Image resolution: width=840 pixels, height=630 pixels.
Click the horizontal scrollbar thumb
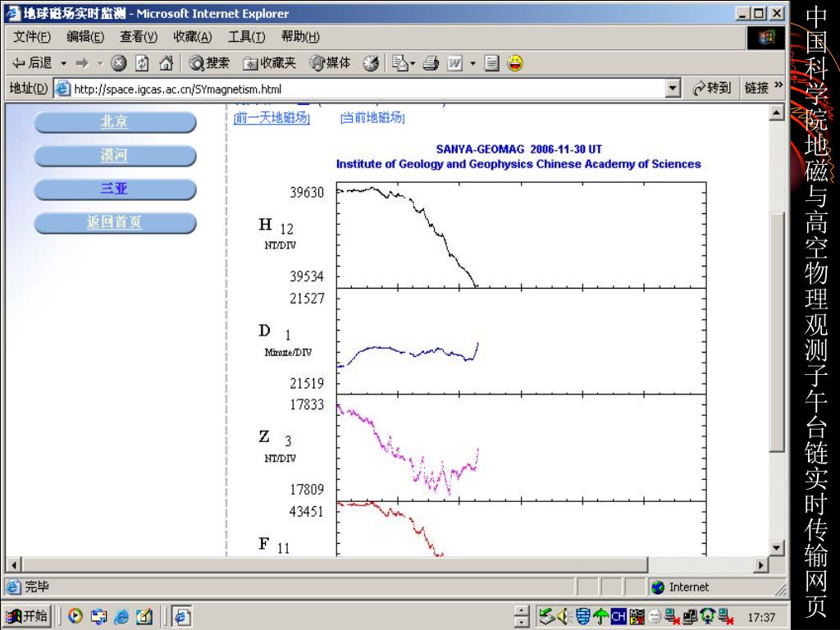(335, 564)
